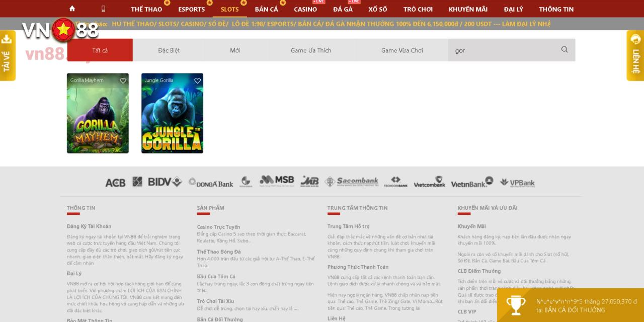Select the Game Vừa Chơi tab
This screenshot has height=322, width=644.
[x=402, y=50]
